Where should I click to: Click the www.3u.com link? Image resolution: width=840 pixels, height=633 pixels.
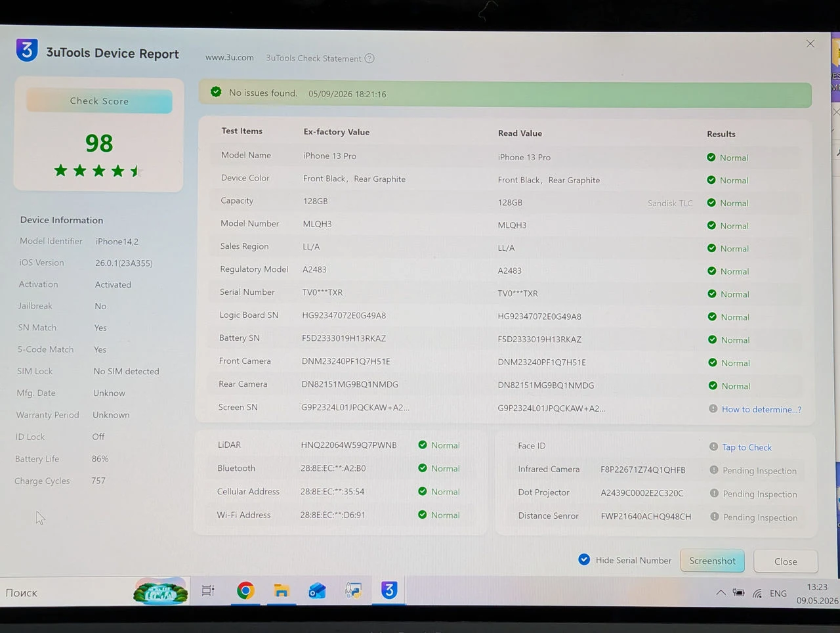point(230,58)
